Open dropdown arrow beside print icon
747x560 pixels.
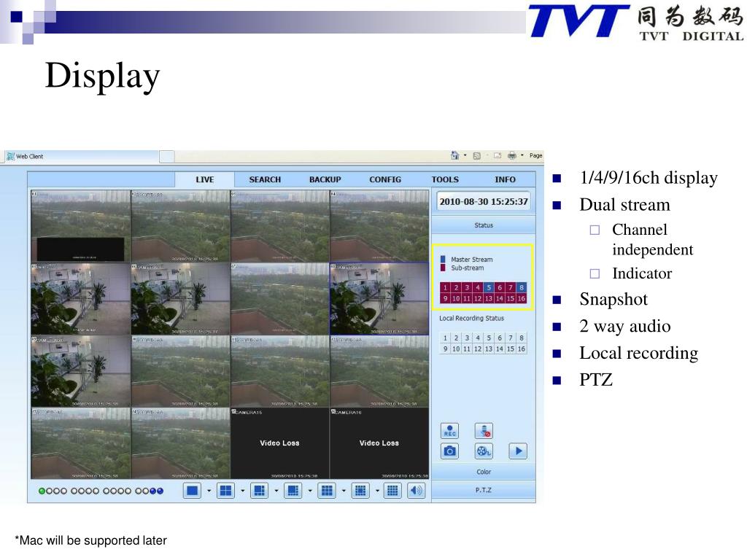pyautogui.click(x=522, y=155)
